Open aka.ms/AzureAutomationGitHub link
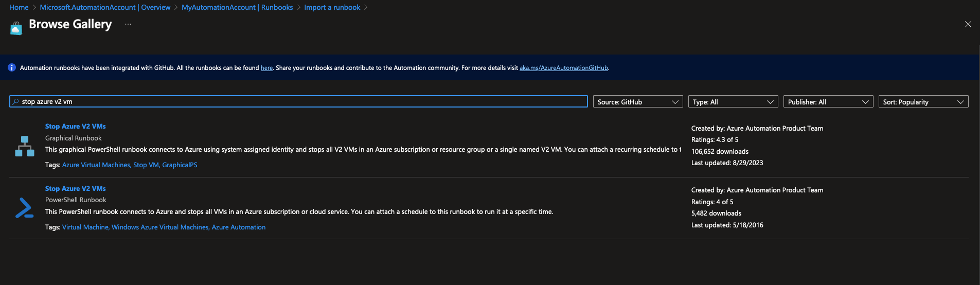This screenshot has width=980, height=285. point(564,68)
